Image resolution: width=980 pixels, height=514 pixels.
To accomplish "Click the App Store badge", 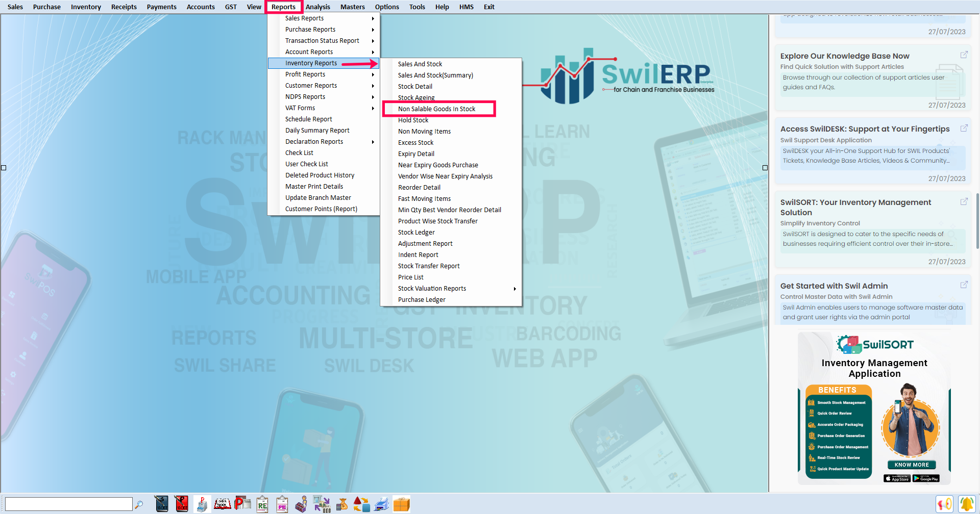I will point(897,478).
